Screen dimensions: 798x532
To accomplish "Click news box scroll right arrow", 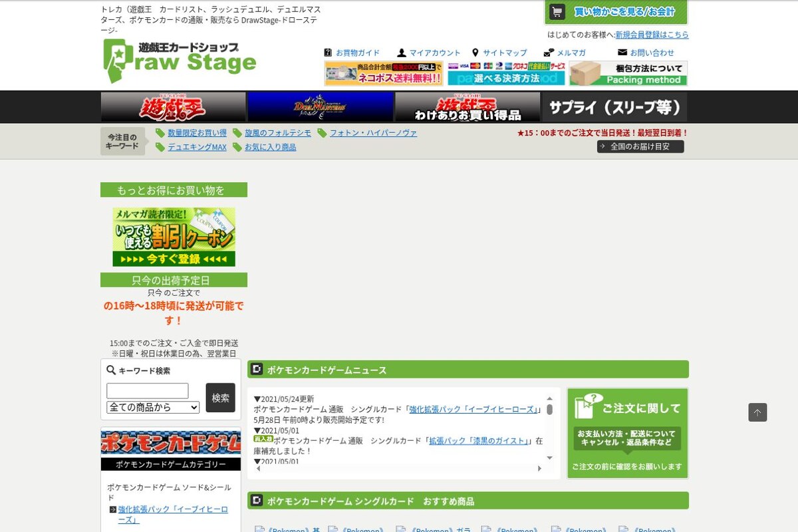I will (x=539, y=469).
